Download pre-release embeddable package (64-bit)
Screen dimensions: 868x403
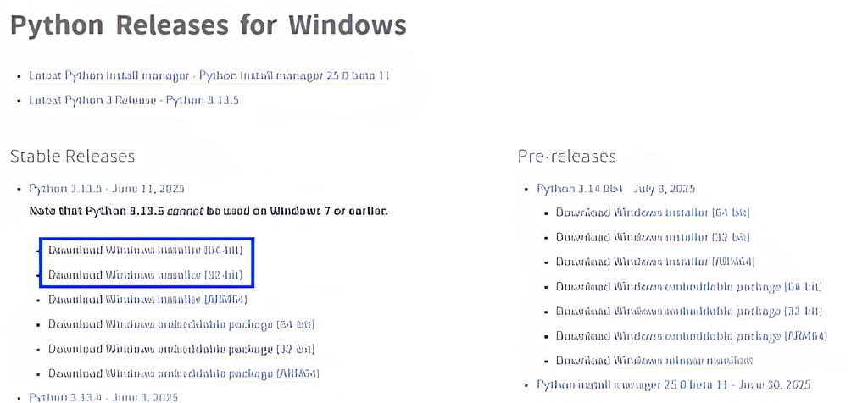click(688, 287)
